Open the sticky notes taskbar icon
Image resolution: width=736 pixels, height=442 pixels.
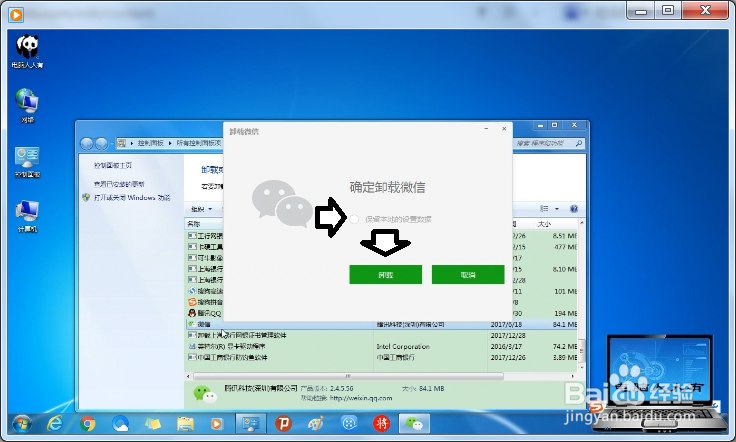coord(153,424)
